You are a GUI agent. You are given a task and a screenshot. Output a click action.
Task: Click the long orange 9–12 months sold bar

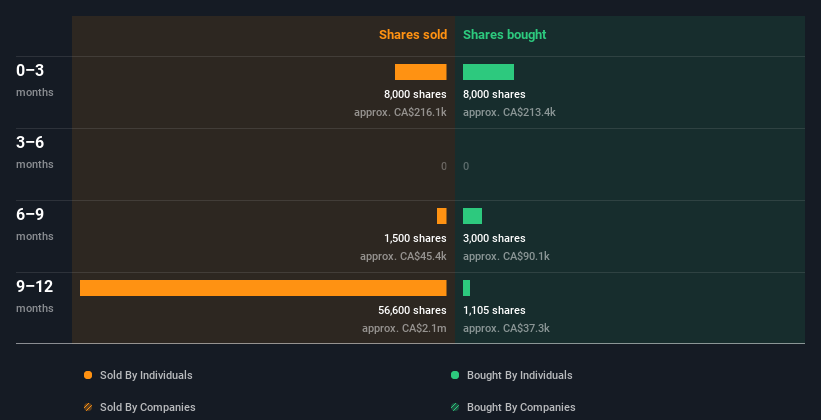click(x=263, y=288)
